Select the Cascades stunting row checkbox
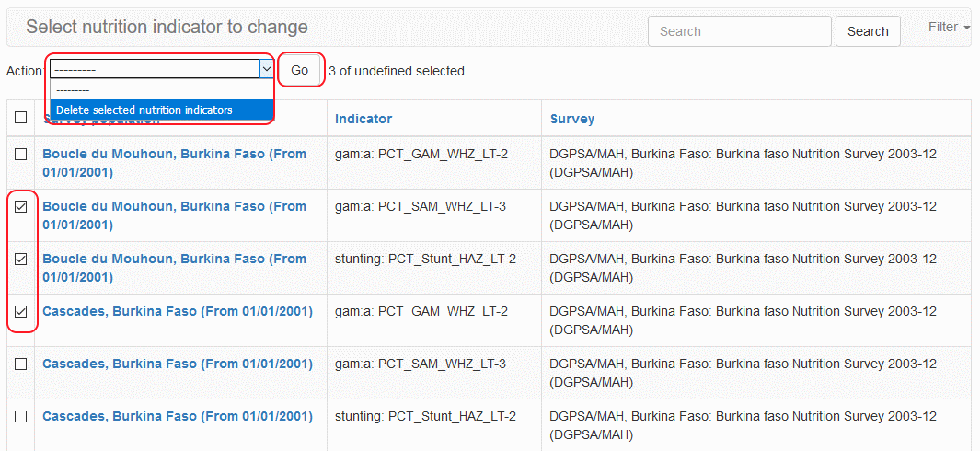This screenshot has width=980, height=451. [21, 417]
